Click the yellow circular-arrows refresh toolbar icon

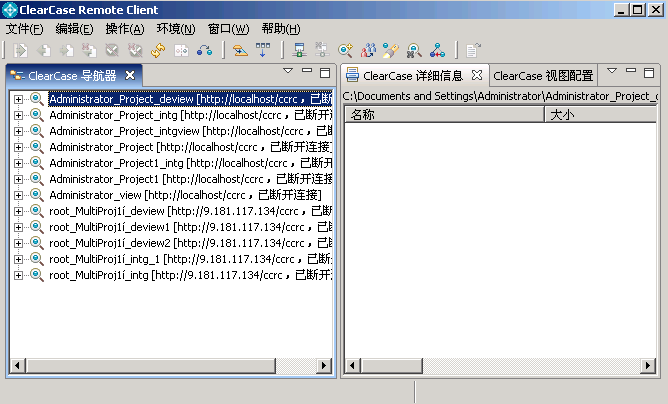[x=158, y=50]
